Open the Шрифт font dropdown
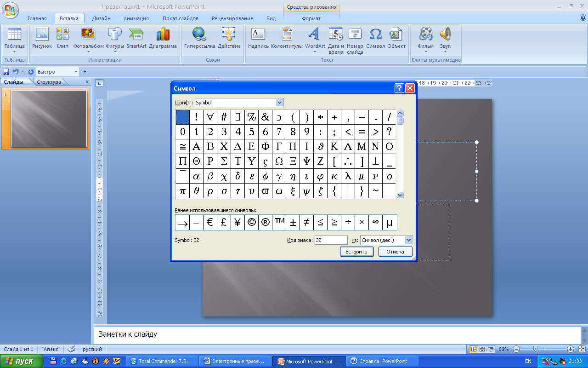 279,103
